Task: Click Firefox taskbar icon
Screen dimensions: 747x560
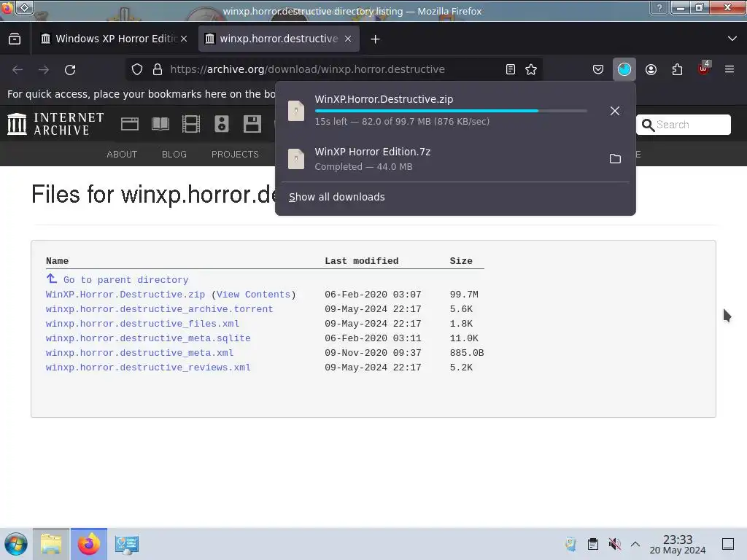Action: pyautogui.click(x=88, y=544)
